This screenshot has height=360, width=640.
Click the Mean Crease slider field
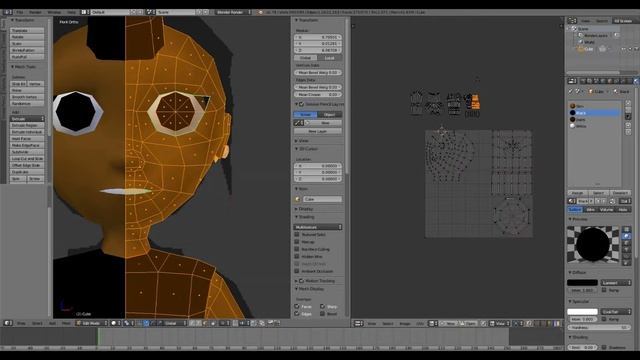click(318, 94)
